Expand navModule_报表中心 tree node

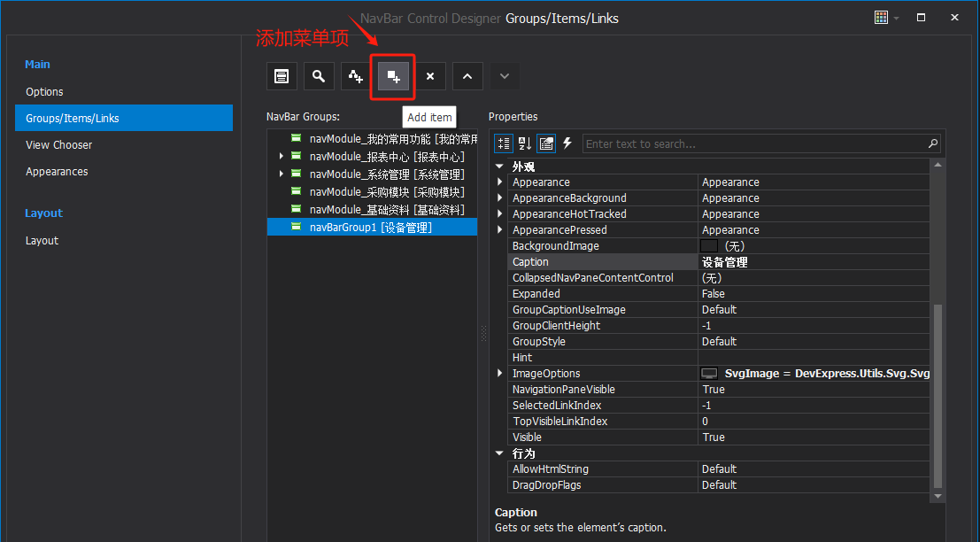coord(282,156)
